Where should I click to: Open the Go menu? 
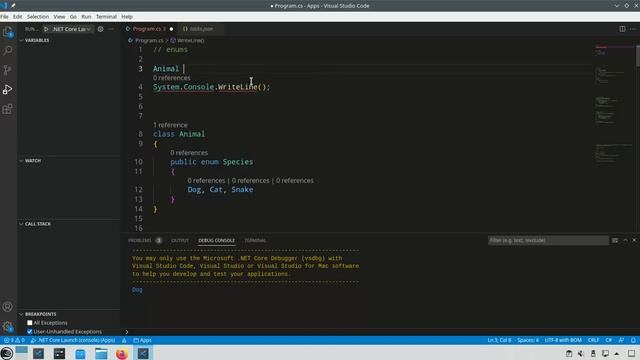point(73,17)
